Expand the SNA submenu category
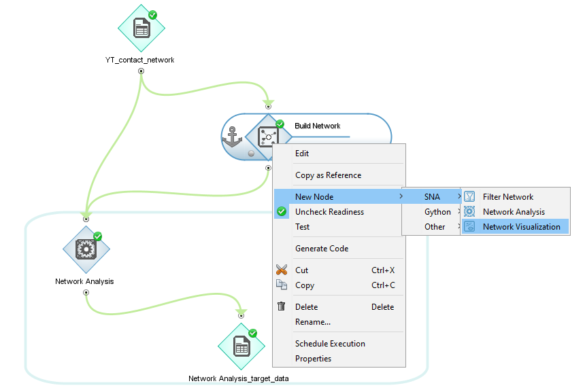This screenshot has height=392, width=585. coord(432,197)
